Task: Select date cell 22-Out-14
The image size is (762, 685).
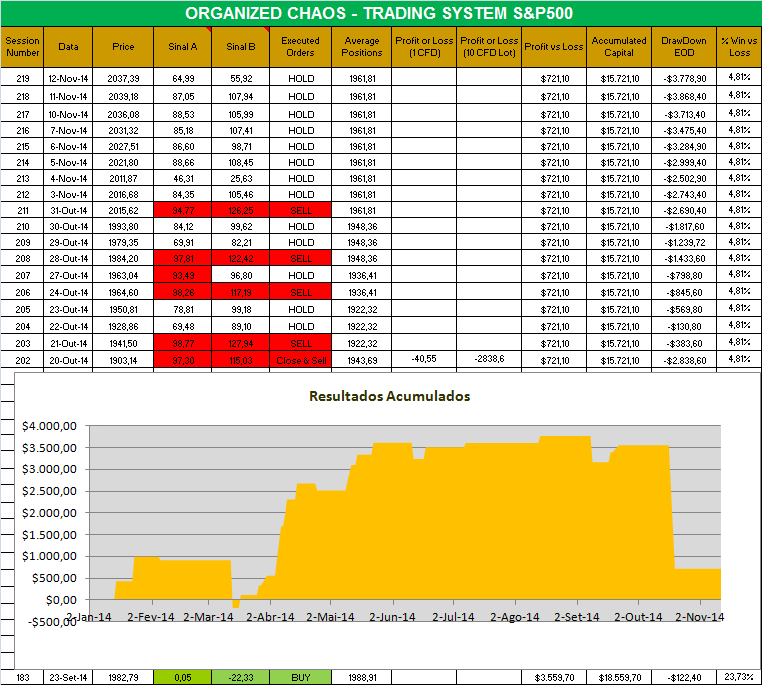Action: [x=68, y=326]
